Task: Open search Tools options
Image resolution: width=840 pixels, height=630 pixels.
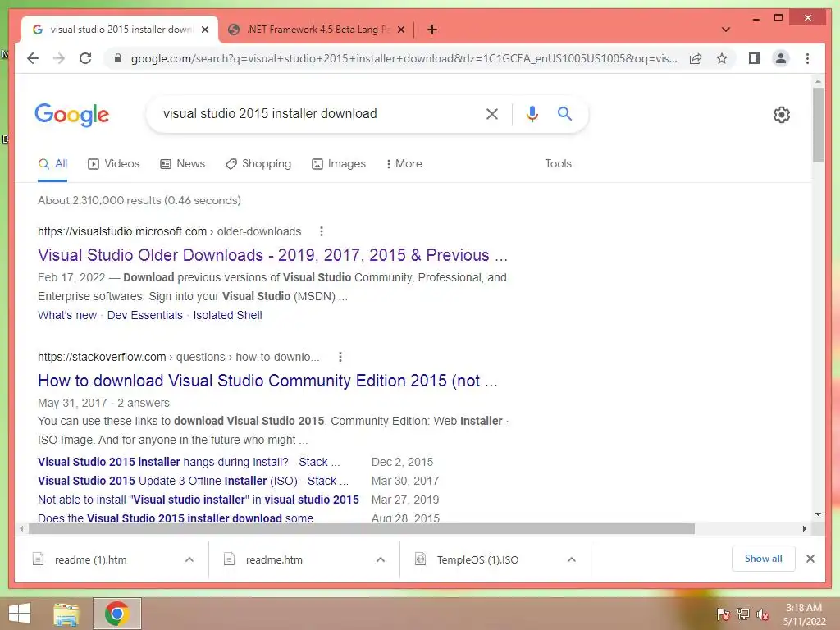Action: 558,163
